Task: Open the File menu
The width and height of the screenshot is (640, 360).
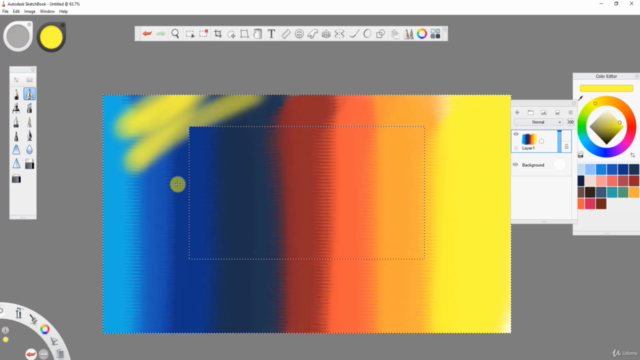Action: tap(5, 11)
